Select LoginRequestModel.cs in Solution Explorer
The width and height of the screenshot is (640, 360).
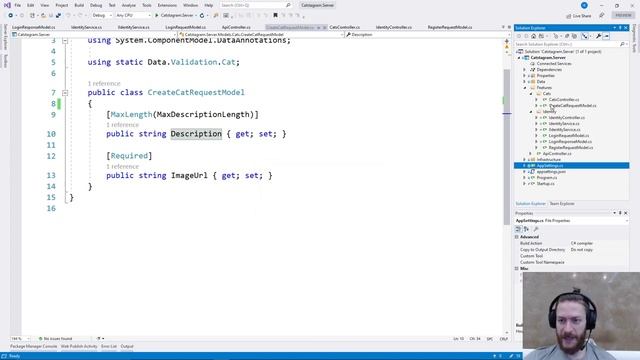[x=569, y=136]
